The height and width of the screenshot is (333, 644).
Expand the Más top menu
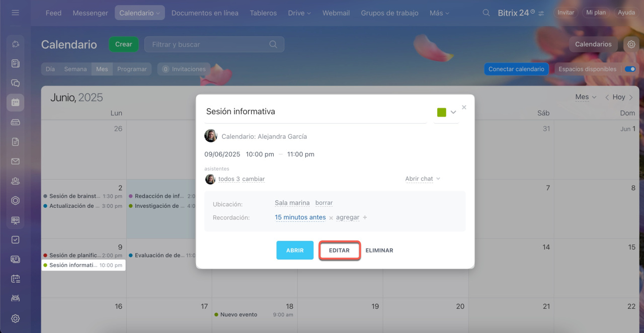point(439,13)
